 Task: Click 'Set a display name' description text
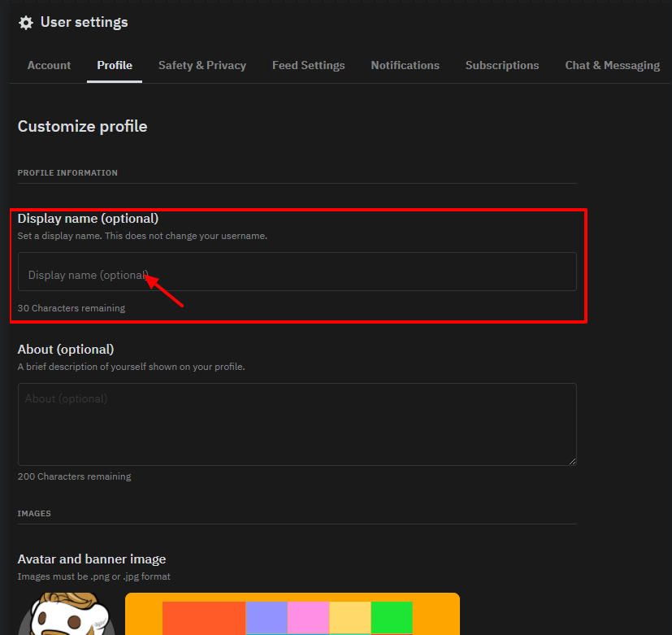pyautogui.click(x=142, y=236)
